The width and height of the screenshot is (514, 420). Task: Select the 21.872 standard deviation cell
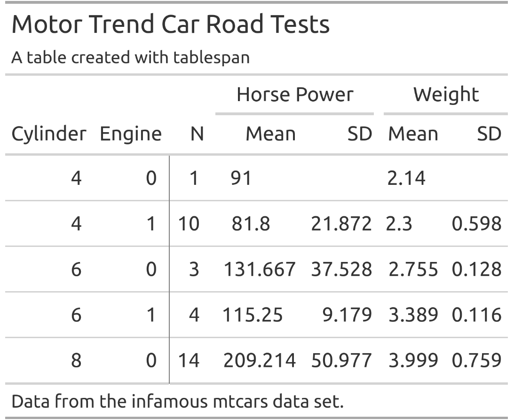[341, 223]
